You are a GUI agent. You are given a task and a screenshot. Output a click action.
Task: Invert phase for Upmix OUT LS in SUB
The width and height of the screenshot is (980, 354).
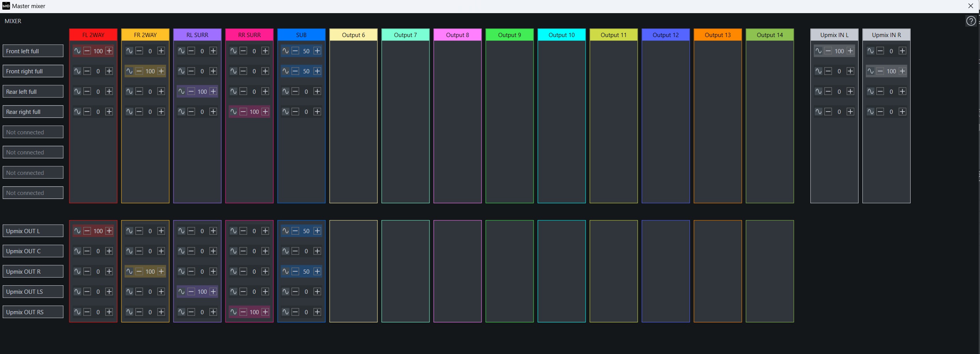[x=286, y=291]
